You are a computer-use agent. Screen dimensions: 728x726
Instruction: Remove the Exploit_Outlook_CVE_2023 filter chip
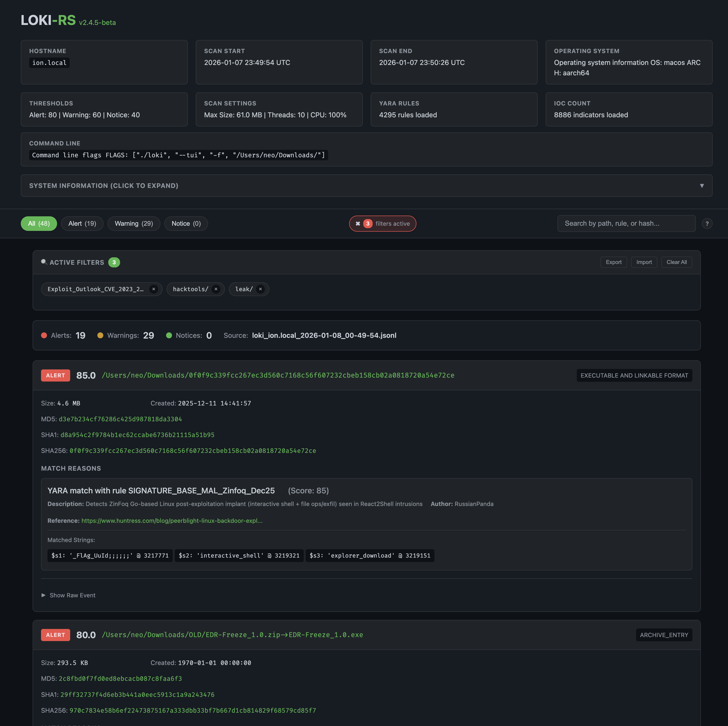pyautogui.click(x=153, y=289)
